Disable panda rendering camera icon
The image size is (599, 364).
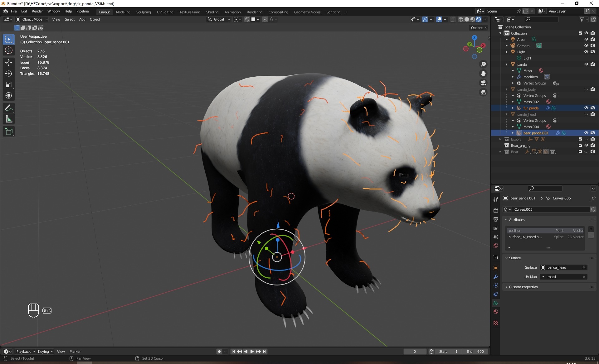[x=592, y=64]
